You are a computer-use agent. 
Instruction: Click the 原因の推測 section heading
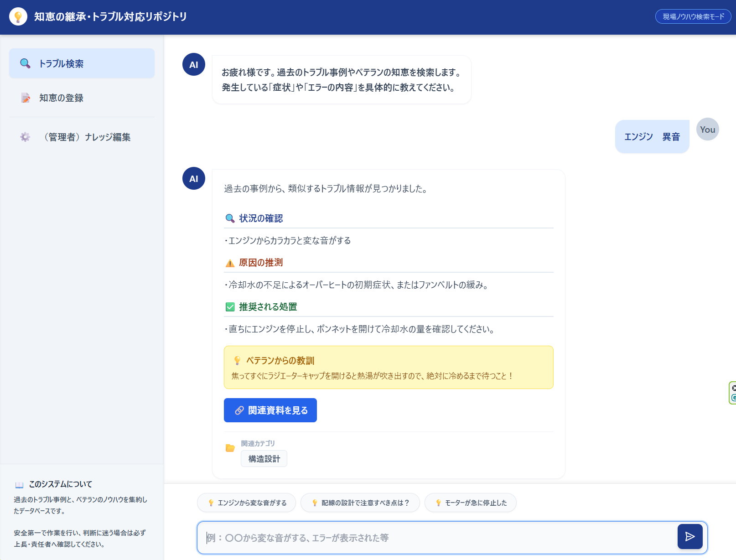261,263
